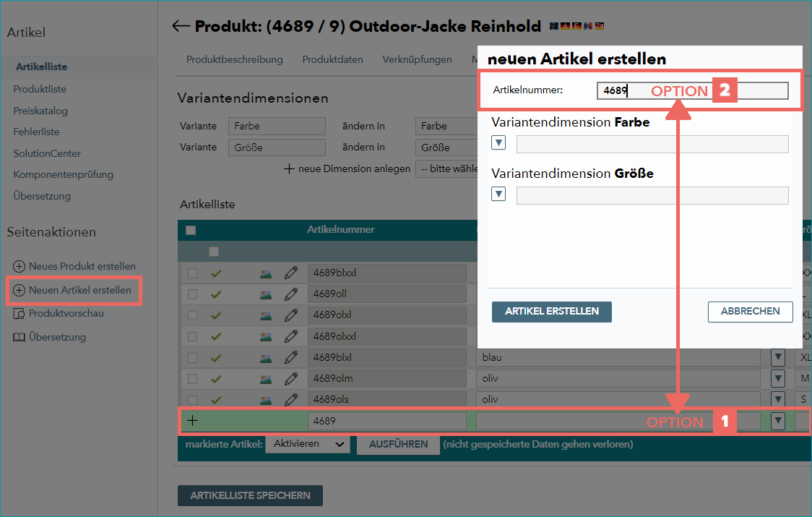
Task: Toggle the checkbox in the table filter row
Action: [214, 252]
